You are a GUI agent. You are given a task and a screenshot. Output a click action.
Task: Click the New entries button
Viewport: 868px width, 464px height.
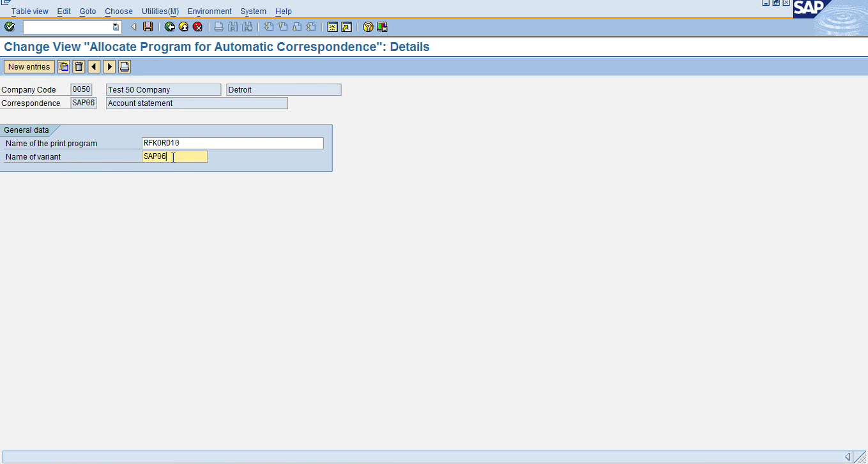click(x=29, y=66)
